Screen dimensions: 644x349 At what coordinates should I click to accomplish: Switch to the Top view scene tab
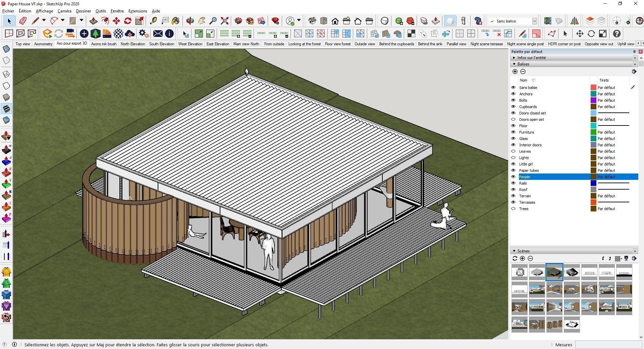tap(23, 44)
